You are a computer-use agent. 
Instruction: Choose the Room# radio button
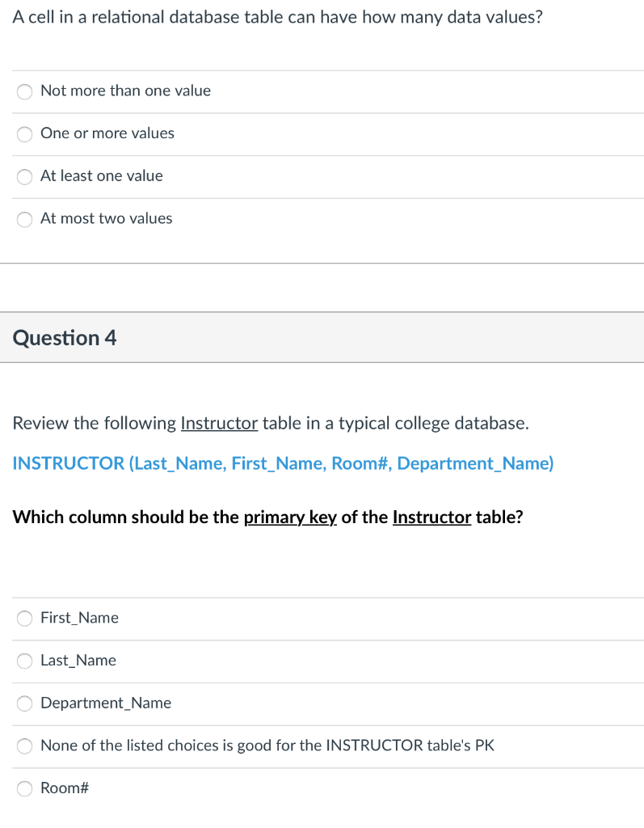[26, 788]
